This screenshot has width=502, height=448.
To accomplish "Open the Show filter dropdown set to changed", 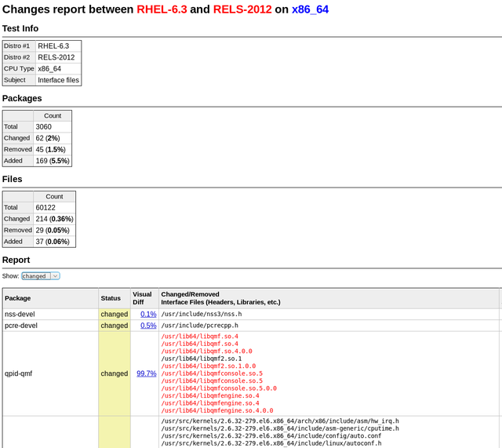I will [x=40, y=276].
